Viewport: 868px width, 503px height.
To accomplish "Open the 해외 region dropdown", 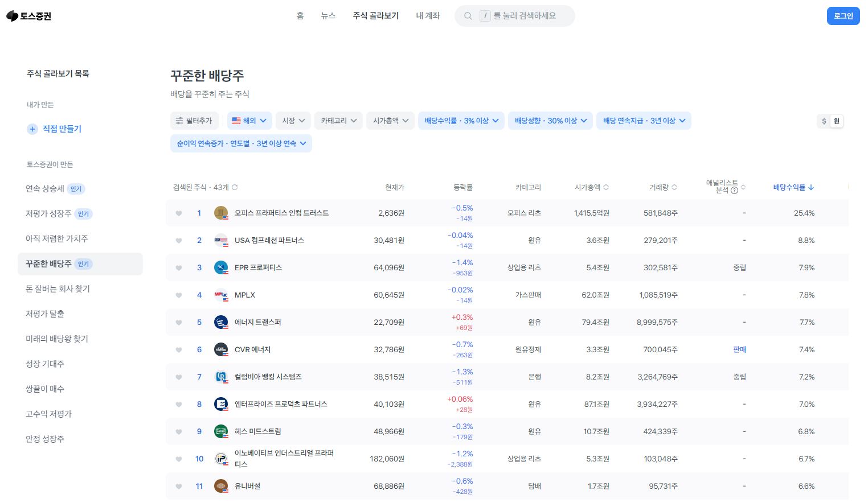I will coord(249,121).
